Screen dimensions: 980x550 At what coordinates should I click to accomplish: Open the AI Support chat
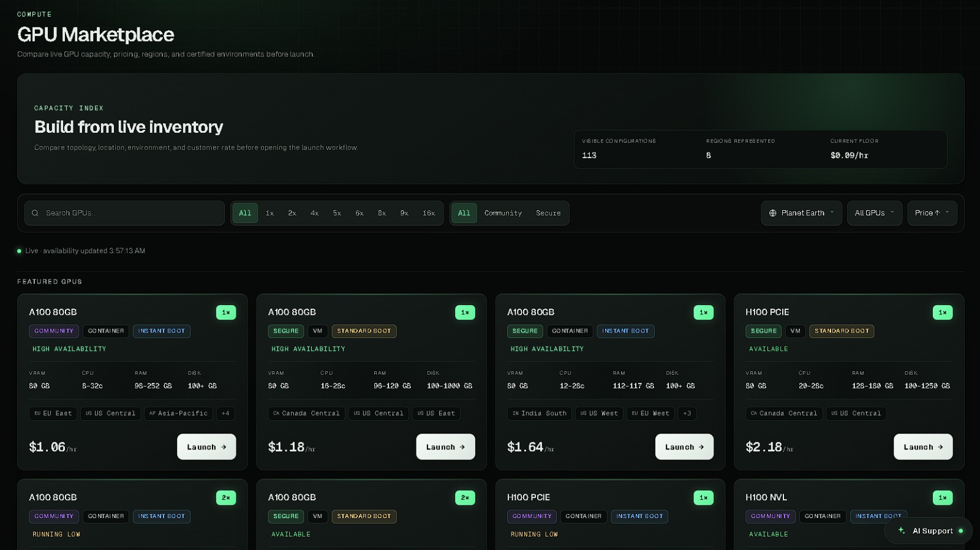pyautogui.click(x=929, y=530)
